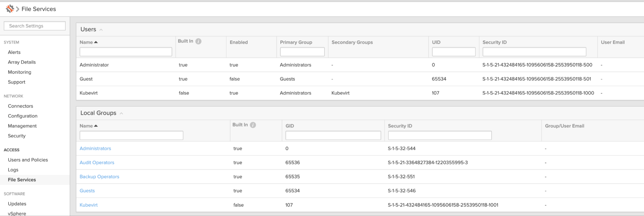The image size is (644, 216).
Task: Collapse the Users panel chevron
Action: 101,30
